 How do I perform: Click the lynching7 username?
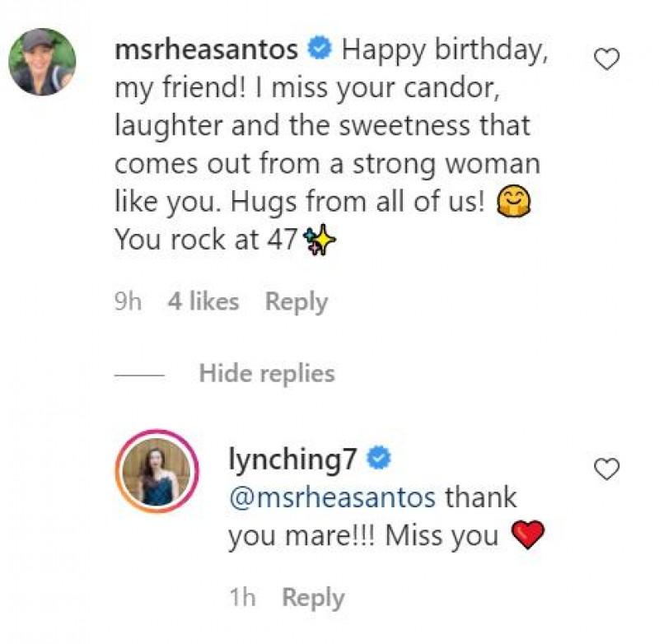tap(292, 459)
